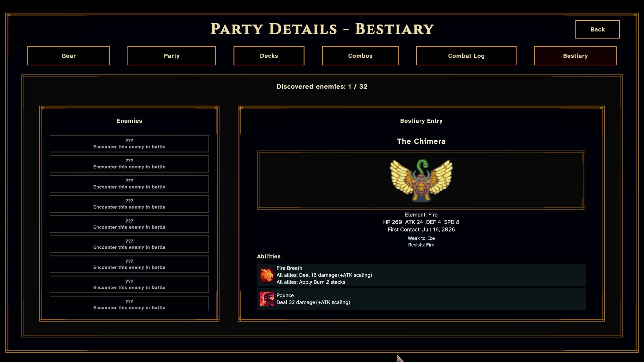
Task: Click the 'Element: Fire' line
Action: (x=421, y=215)
